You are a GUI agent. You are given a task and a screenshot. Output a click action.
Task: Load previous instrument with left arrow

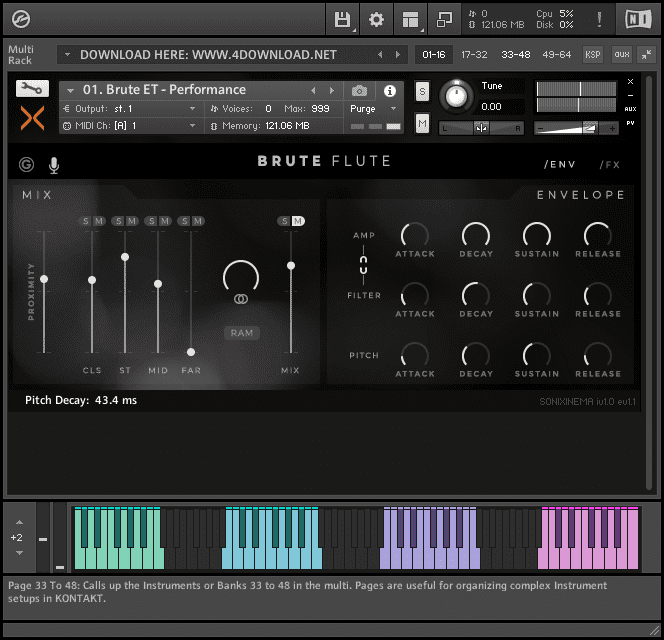click(x=313, y=91)
